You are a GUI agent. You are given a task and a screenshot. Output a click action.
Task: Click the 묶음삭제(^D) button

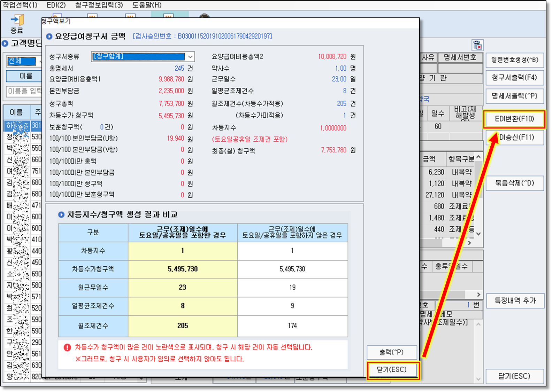[514, 183]
